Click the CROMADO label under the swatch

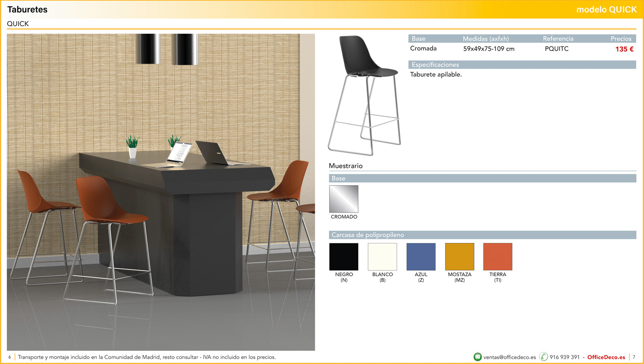point(344,217)
